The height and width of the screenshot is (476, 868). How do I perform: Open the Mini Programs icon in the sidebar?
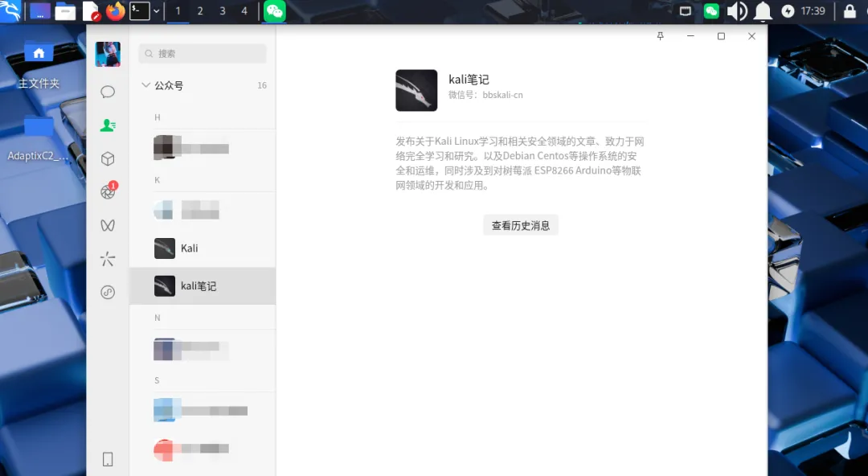[108, 292]
